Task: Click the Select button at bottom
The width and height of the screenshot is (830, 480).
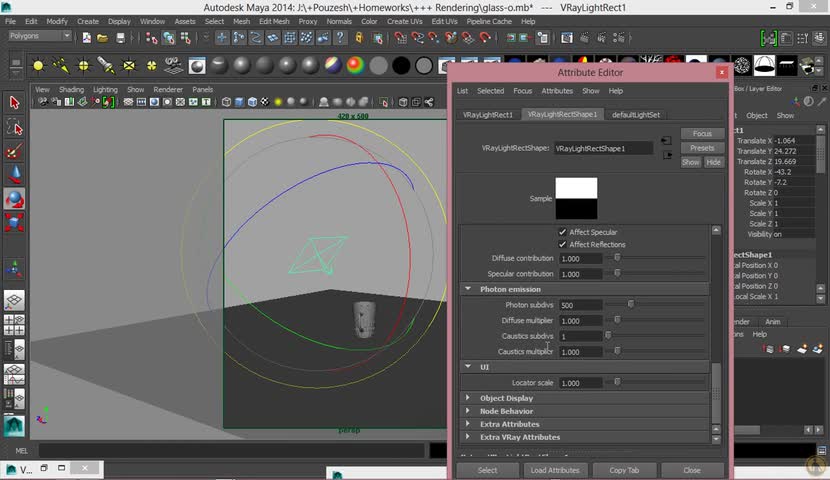Action: [487, 470]
